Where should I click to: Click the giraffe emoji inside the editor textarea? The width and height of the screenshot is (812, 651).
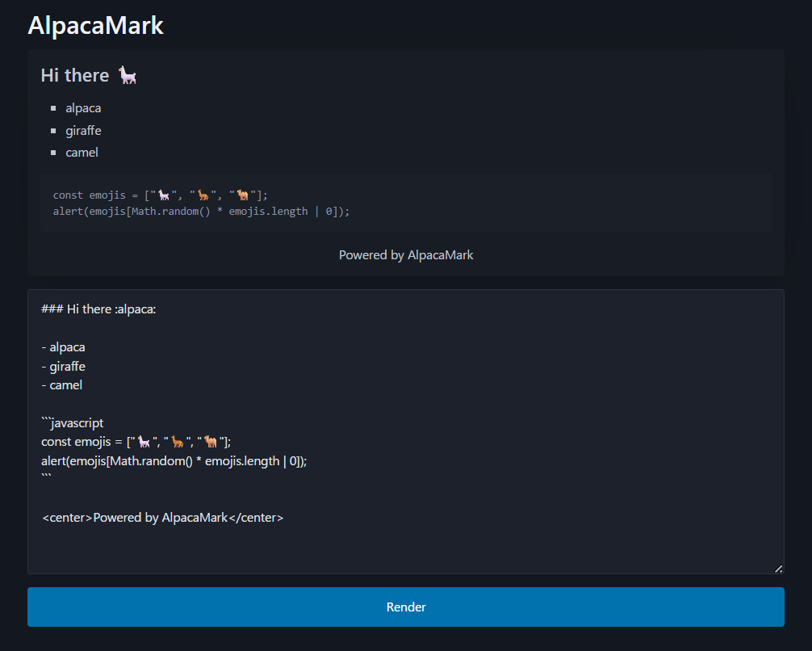(x=178, y=442)
